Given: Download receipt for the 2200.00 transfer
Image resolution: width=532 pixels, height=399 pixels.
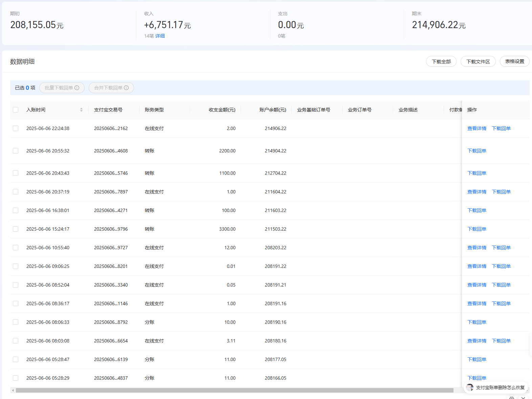Looking at the screenshot, I should coord(476,151).
